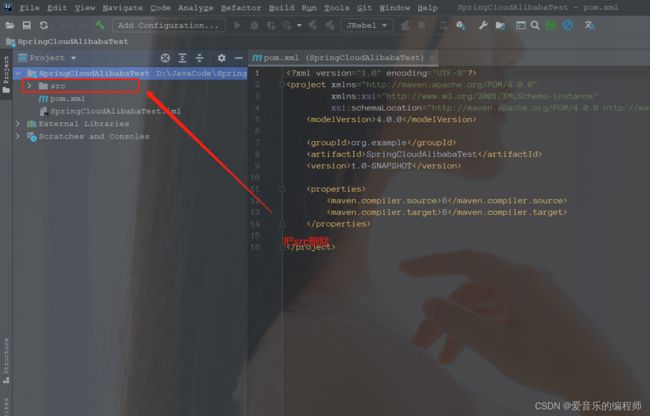Click the groupId org.example line in editor
The image size is (650, 416).
pos(381,143)
